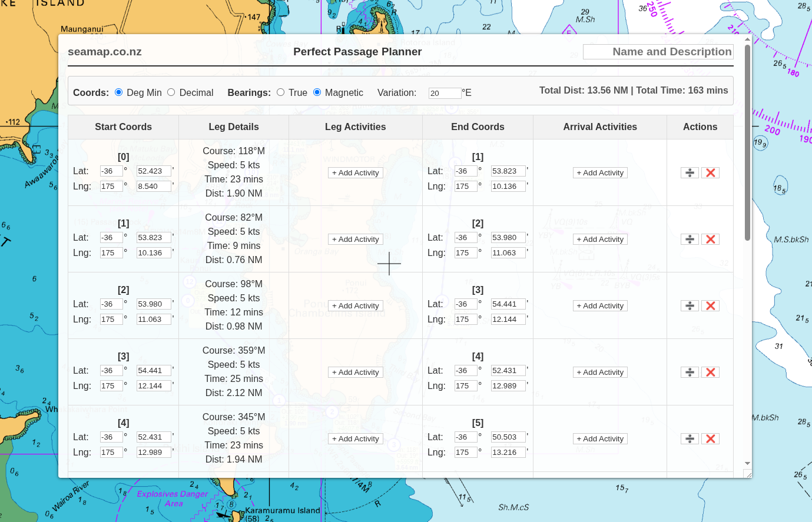Delete leg 3 using the red X icon
Viewport: 812px width, 522px height.
(x=710, y=372)
